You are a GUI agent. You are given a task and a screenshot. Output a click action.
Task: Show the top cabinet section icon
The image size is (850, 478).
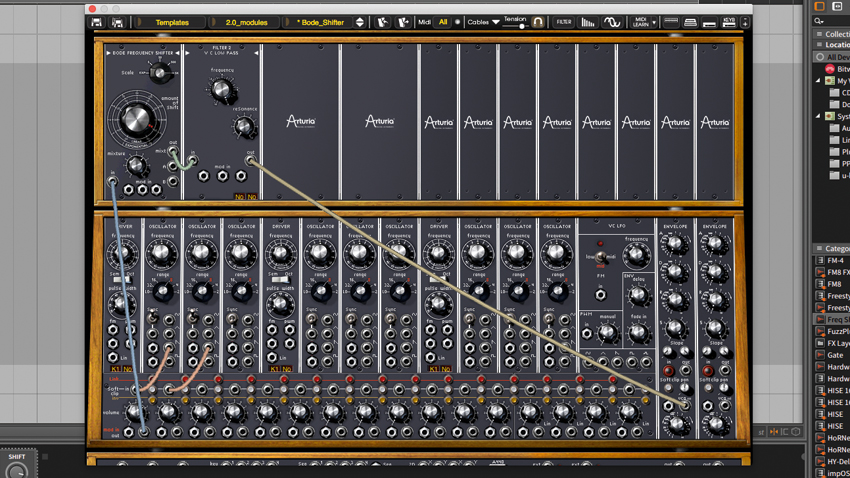[x=671, y=22]
